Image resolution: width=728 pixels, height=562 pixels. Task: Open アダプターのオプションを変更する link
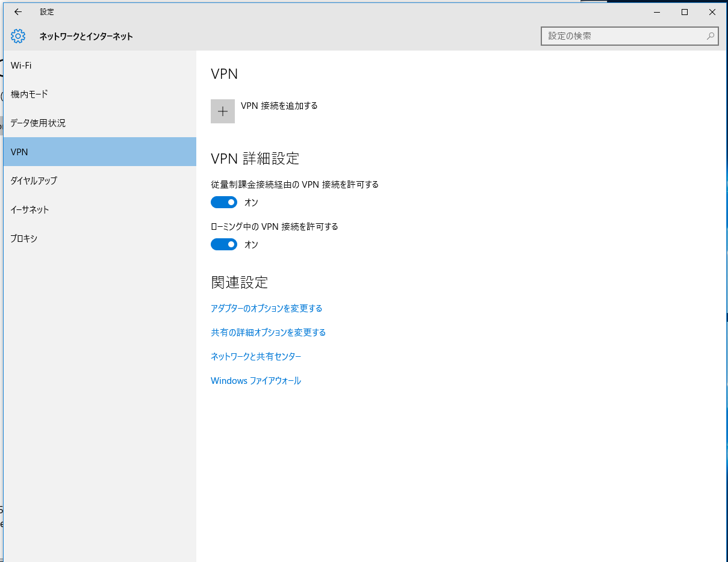pos(266,308)
